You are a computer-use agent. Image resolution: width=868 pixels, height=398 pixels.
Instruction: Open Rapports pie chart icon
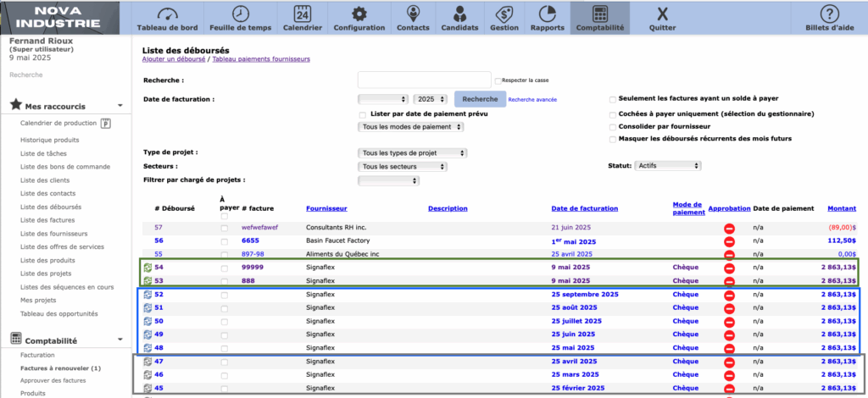coord(547,14)
